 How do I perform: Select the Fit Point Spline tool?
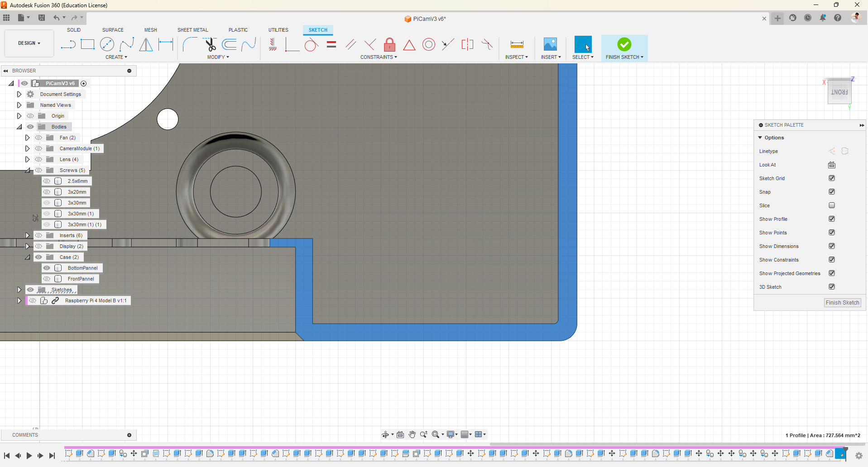(127, 44)
